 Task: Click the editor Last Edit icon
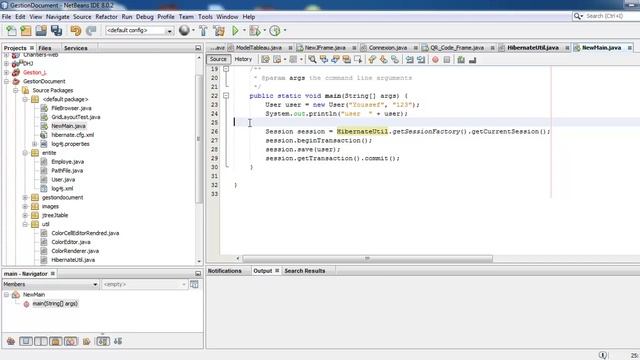(x=265, y=60)
